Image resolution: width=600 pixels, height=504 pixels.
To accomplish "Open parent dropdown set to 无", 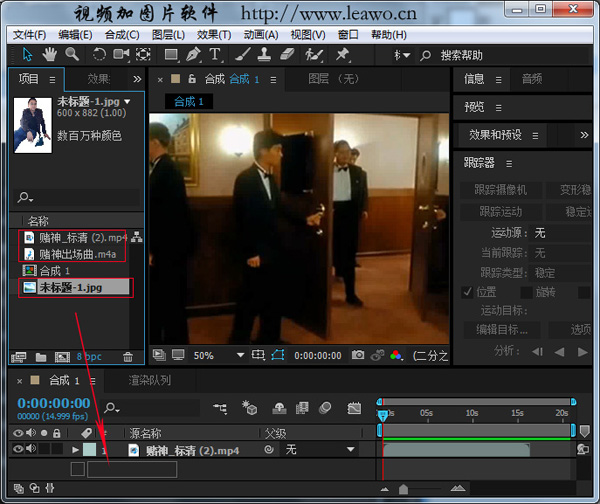I will (x=320, y=449).
